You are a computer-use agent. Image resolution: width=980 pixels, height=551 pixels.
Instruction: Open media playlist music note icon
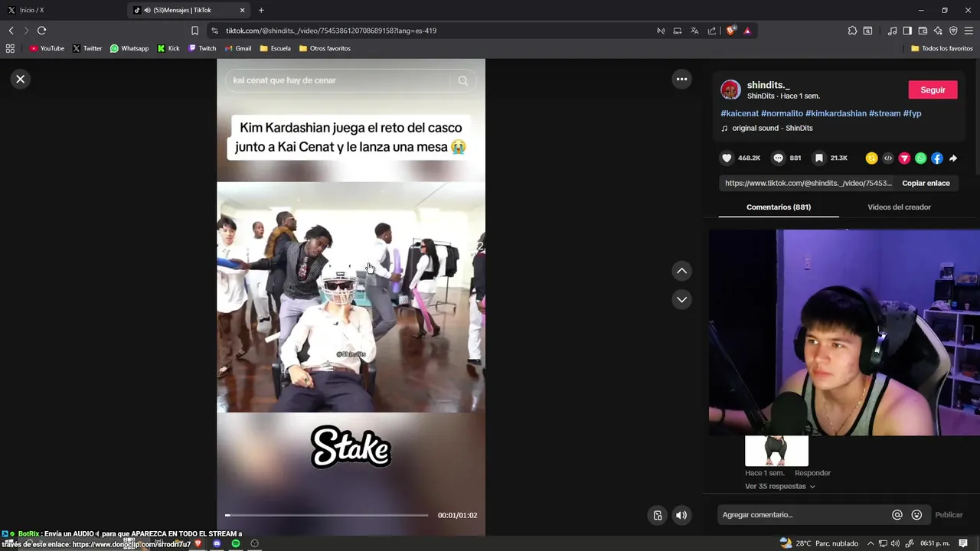(x=892, y=31)
